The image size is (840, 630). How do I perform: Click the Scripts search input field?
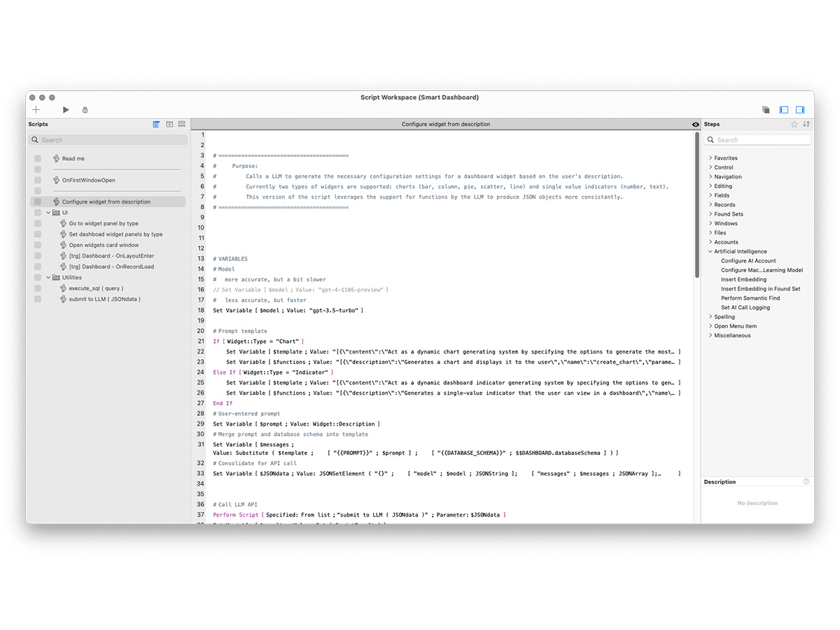[x=108, y=140]
